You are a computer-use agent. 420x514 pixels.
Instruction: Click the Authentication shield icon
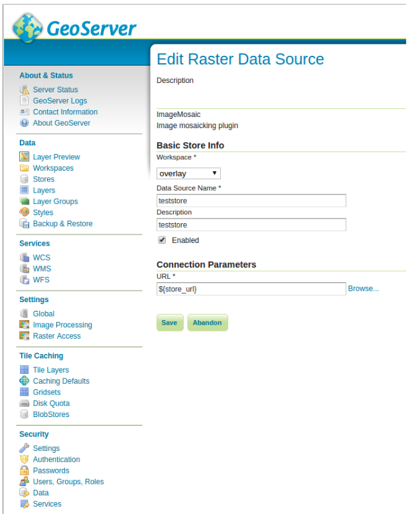[25, 460]
